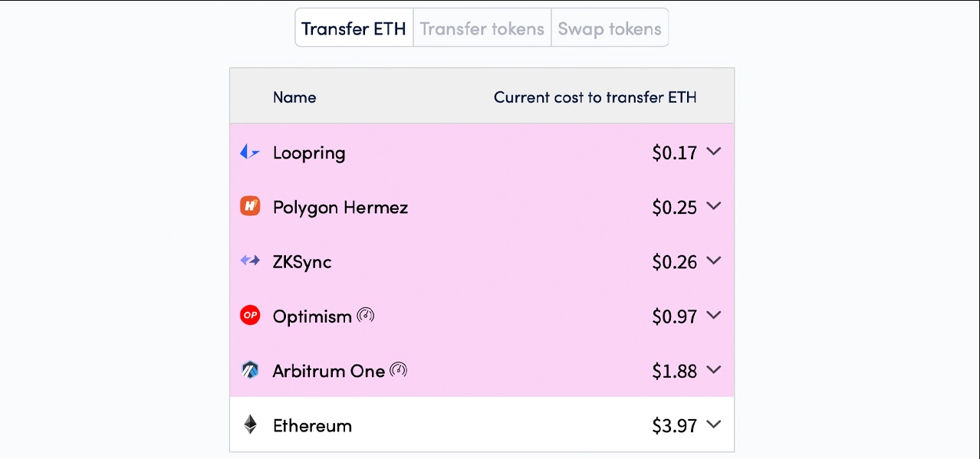
Task: Click the Ethereum diamond logo
Action: pos(250,425)
